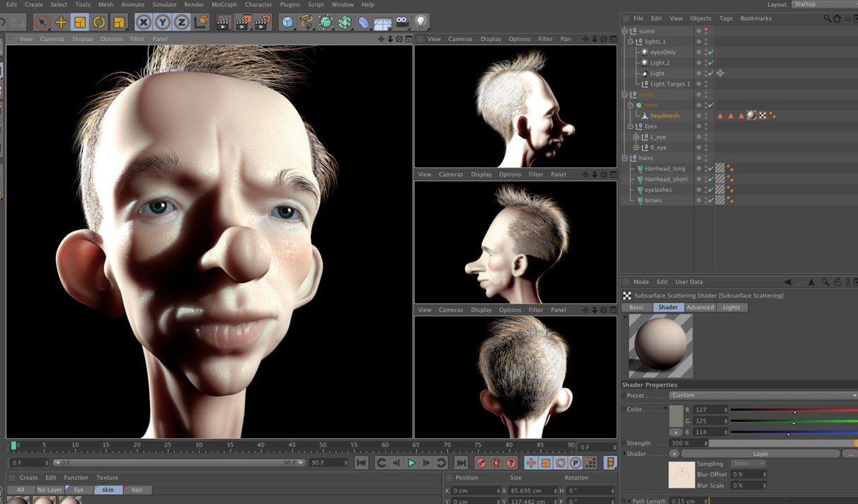The image size is (858, 504).
Task: Toggle rotation keyframe recording icon
Action: (x=561, y=463)
